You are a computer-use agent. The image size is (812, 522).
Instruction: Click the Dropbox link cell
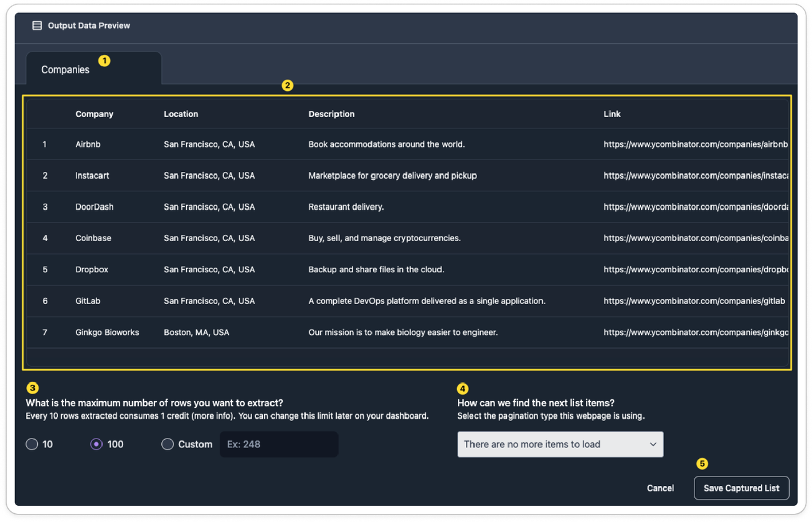696,270
